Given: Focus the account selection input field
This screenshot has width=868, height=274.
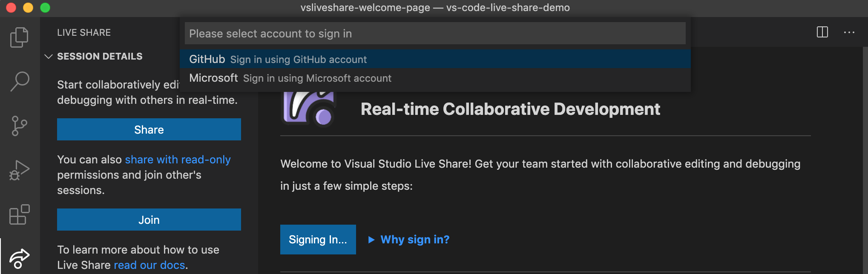Looking at the screenshot, I should click(x=434, y=34).
